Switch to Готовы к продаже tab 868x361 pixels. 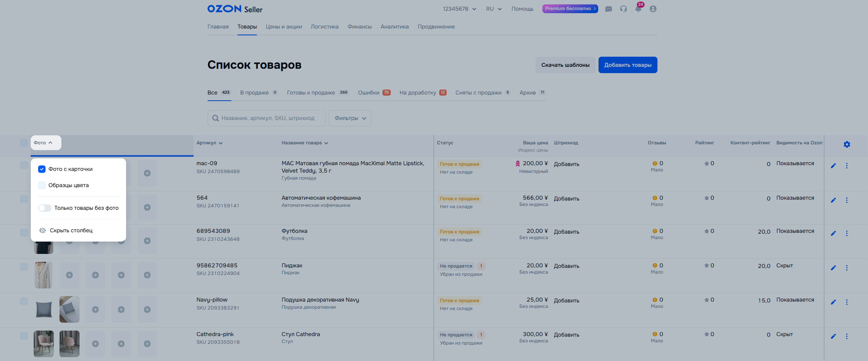[317, 93]
